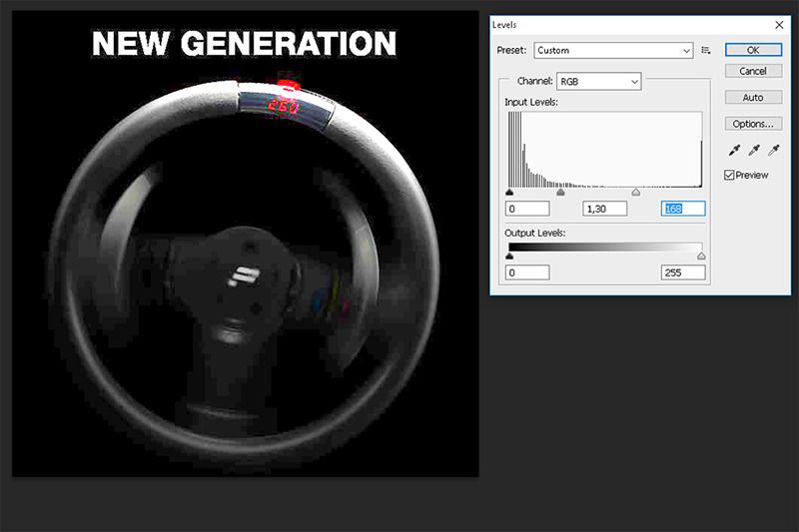799x532 pixels.
Task: Click the input midtones gray slider handle
Action: click(560, 193)
